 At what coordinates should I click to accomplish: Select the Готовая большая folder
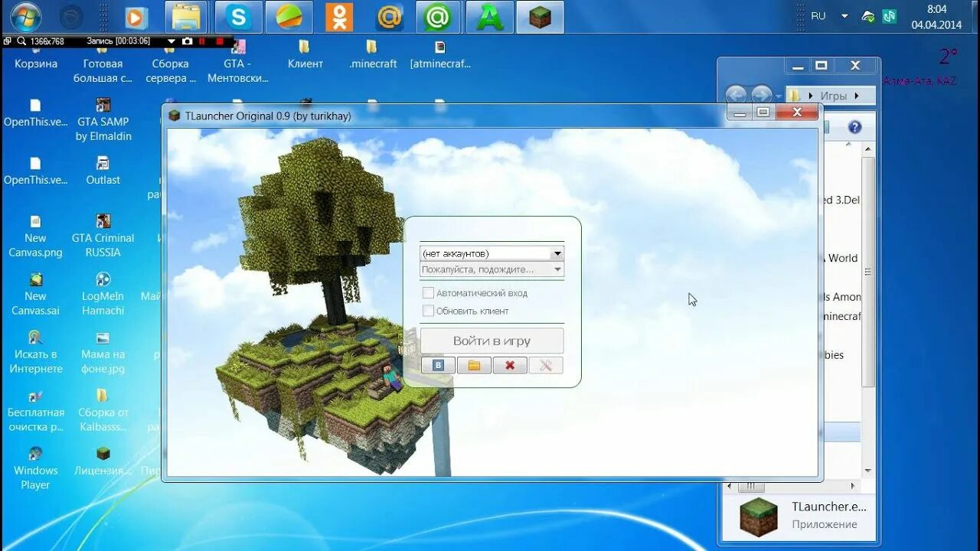pyautogui.click(x=103, y=64)
